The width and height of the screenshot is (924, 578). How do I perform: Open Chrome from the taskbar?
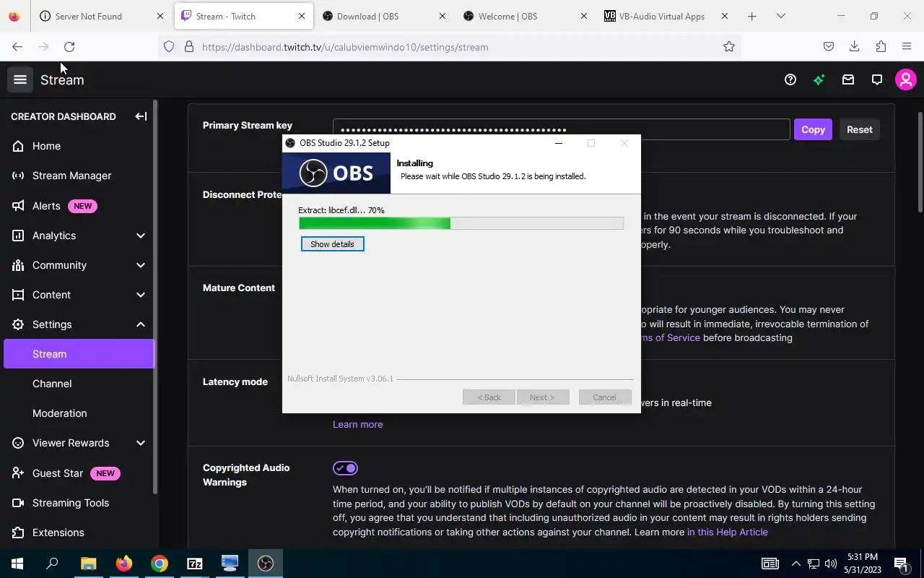(159, 564)
